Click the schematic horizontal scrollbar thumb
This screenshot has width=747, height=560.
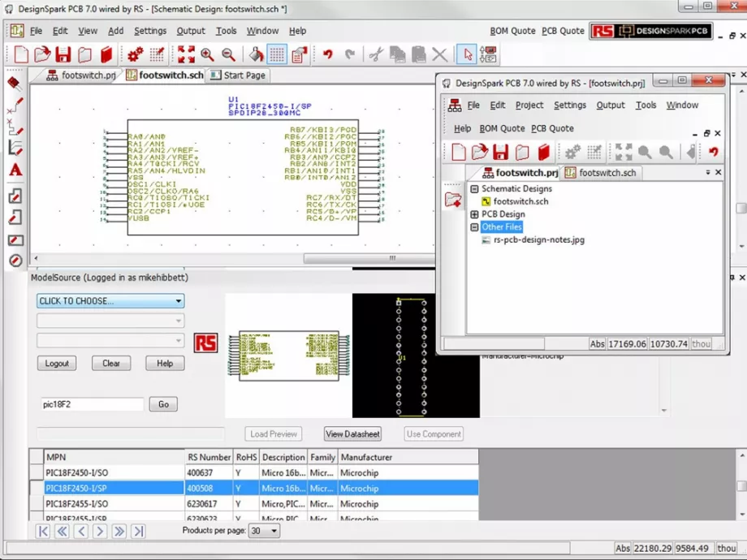(x=369, y=258)
